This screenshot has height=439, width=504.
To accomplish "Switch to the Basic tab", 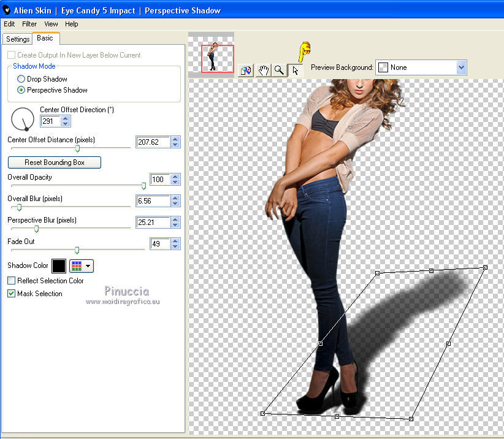I will coord(45,38).
